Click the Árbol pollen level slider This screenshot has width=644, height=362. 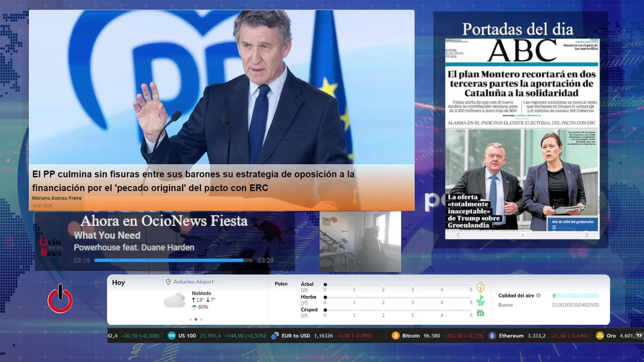(x=398, y=285)
